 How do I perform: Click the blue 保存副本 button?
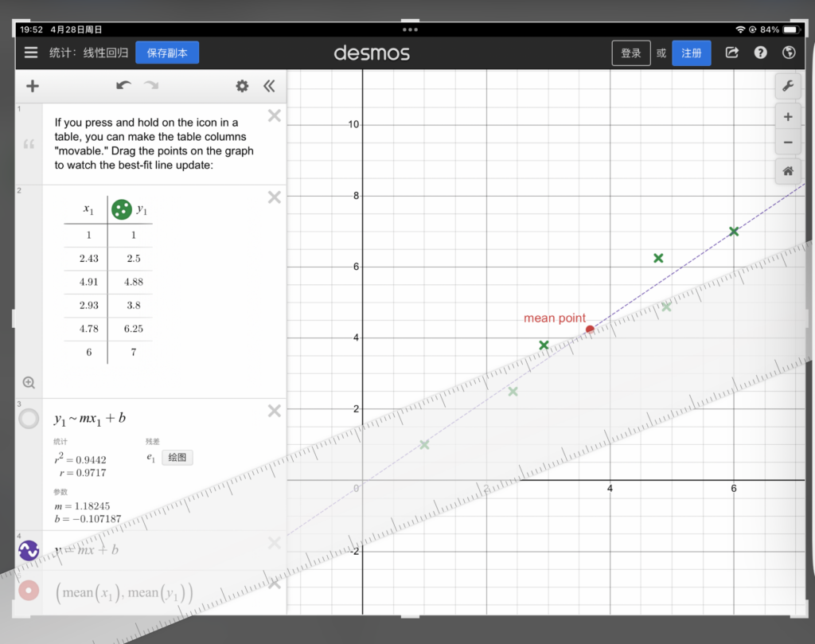(x=167, y=53)
